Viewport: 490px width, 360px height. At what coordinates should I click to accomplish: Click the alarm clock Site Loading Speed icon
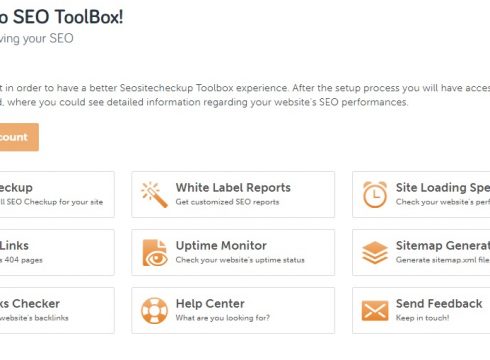point(375,195)
